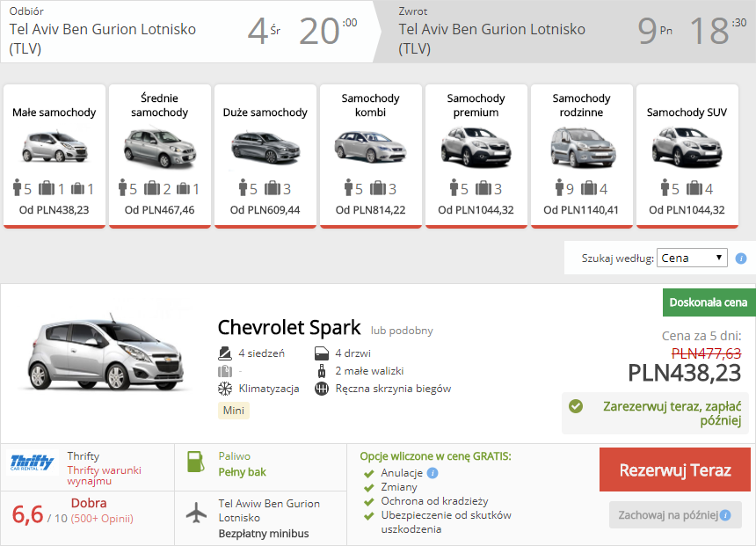Screen dimensions: 756x546
Task: Click the Chevrolet Spark car image
Action: 104,353
